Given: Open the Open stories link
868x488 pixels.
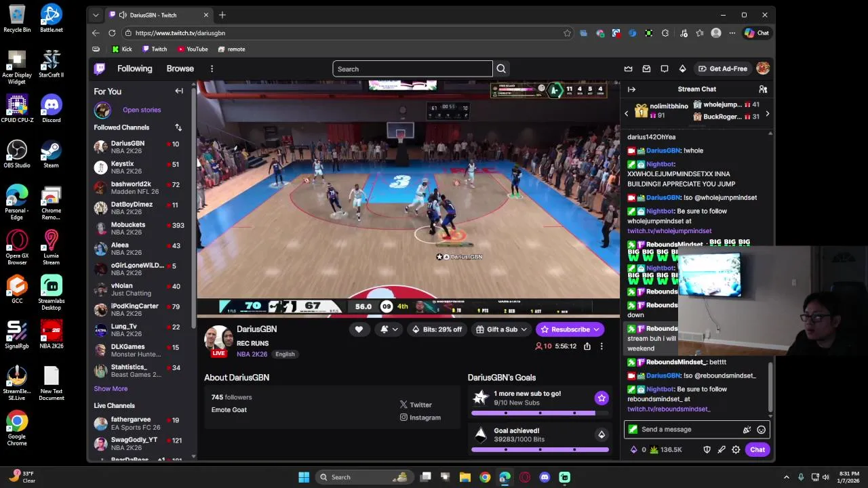Looking at the screenshot, I should (x=142, y=110).
